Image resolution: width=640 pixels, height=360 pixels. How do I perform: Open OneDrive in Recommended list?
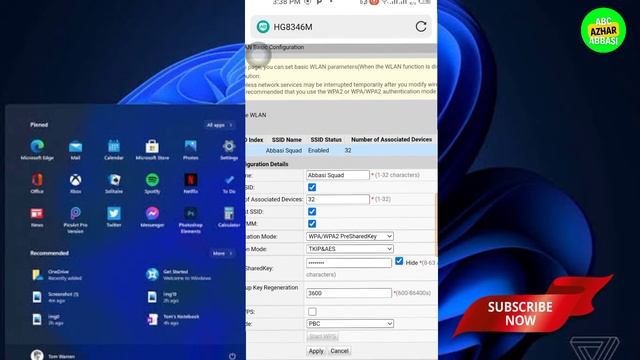point(57,275)
